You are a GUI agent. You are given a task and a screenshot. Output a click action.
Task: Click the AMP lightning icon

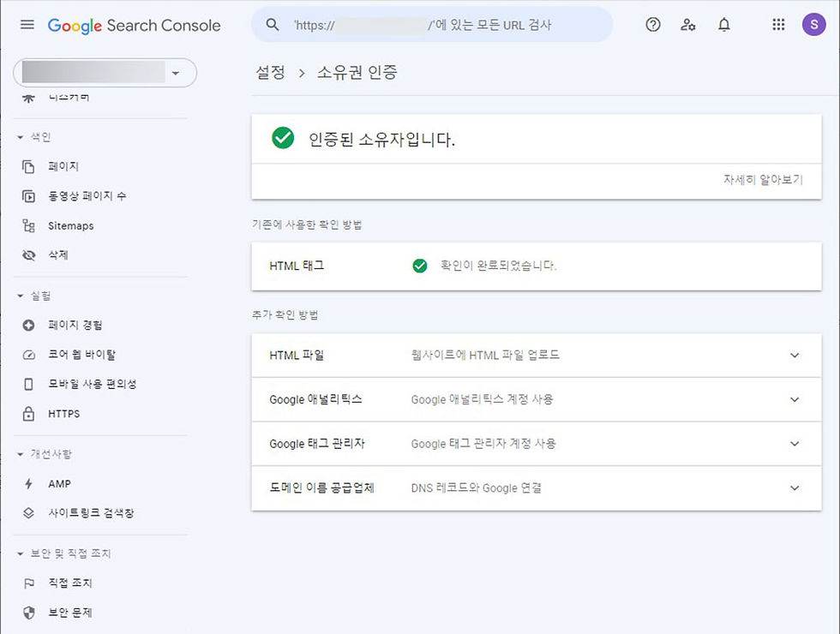pyautogui.click(x=28, y=483)
